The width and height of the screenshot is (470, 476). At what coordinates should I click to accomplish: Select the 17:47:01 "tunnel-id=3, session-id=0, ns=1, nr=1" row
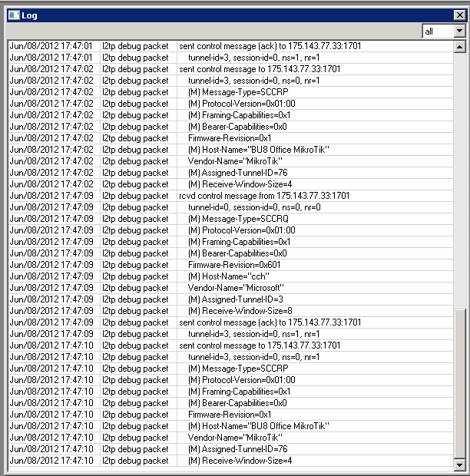click(230, 58)
